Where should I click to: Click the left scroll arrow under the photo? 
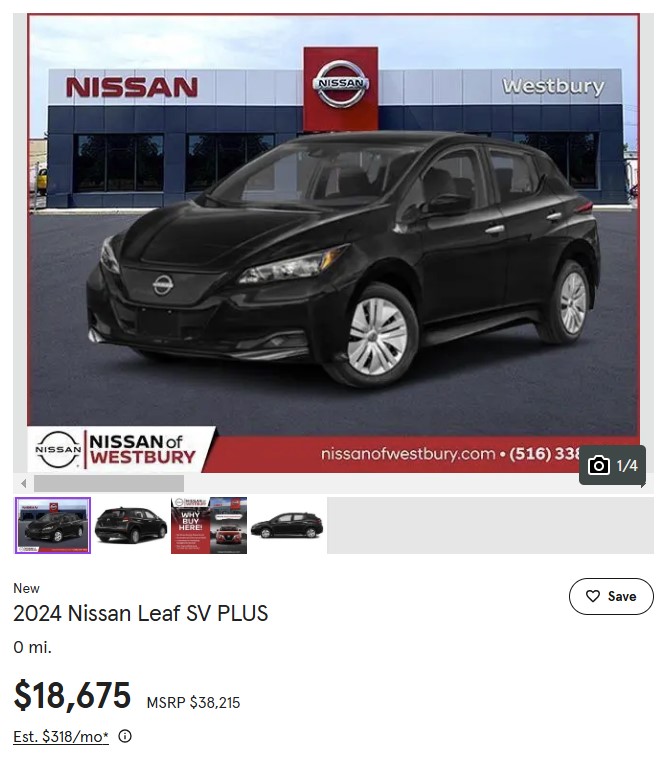click(24, 483)
